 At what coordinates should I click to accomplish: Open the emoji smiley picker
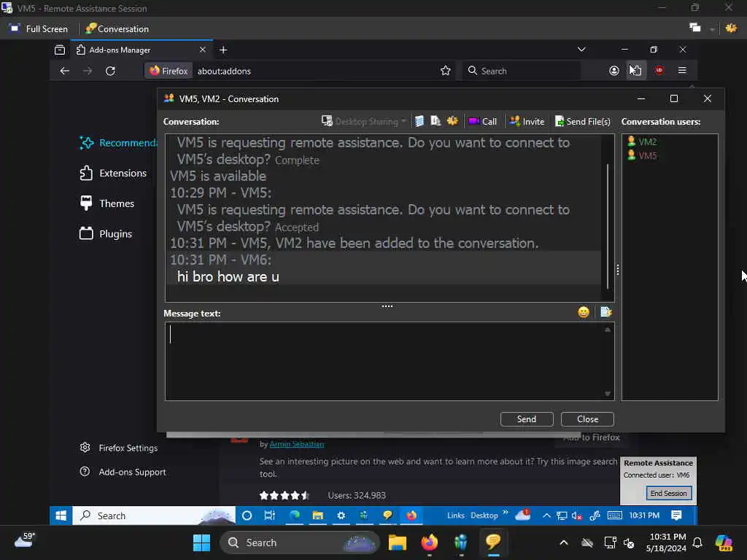coord(584,312)
